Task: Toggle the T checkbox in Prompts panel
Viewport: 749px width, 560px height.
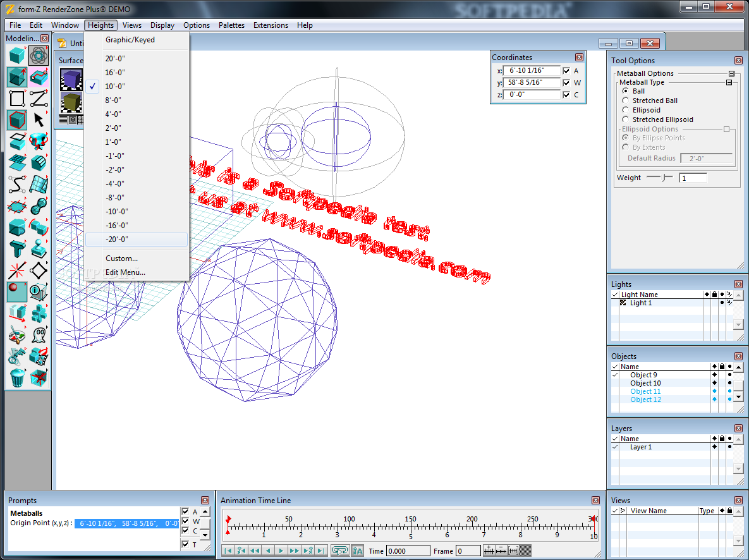Action: pyautogui.click(x=185, y=544)
